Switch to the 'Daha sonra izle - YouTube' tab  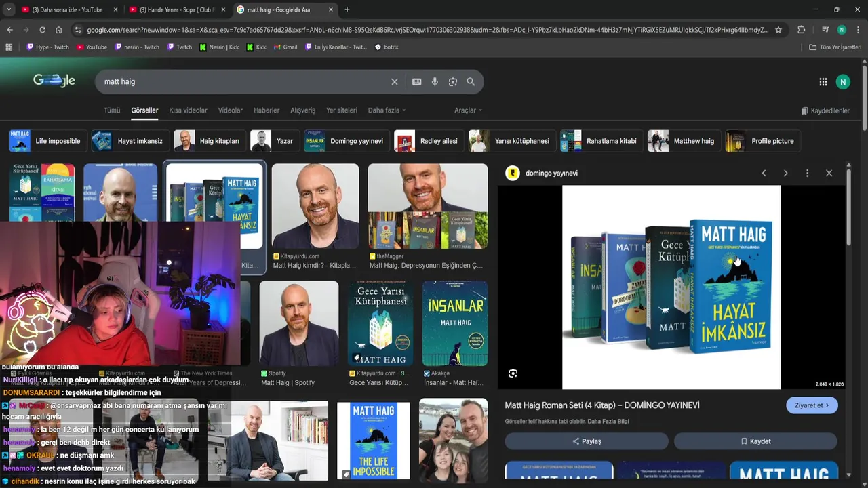click(x=68, y=9)
